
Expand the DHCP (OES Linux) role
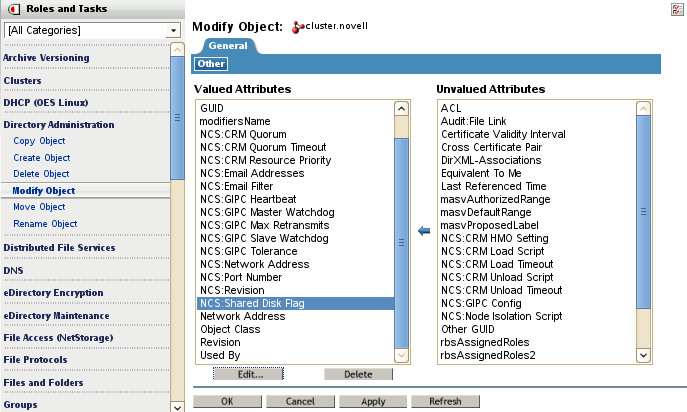pos(46,103)
